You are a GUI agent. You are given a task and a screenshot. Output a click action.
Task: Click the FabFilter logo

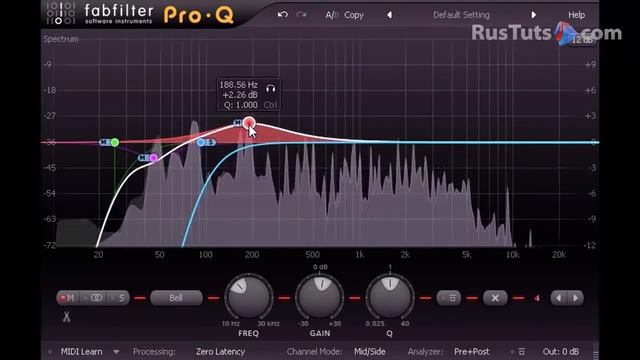point(119,14)
